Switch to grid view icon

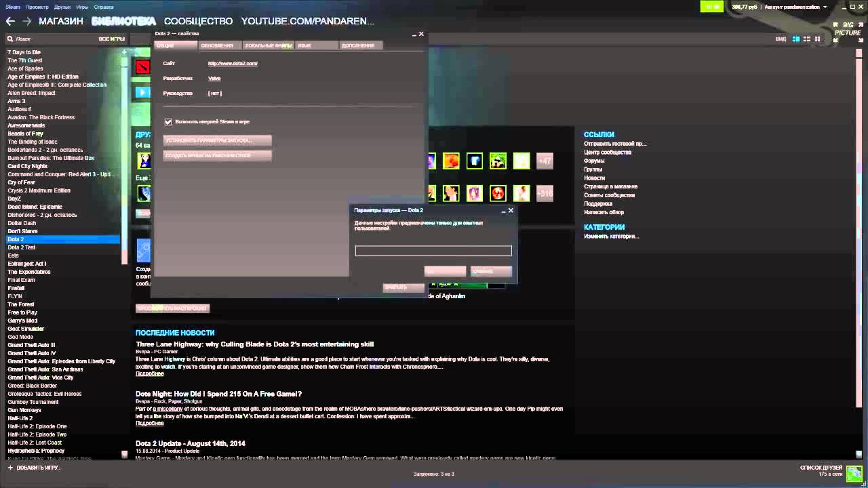click(817, 39)
